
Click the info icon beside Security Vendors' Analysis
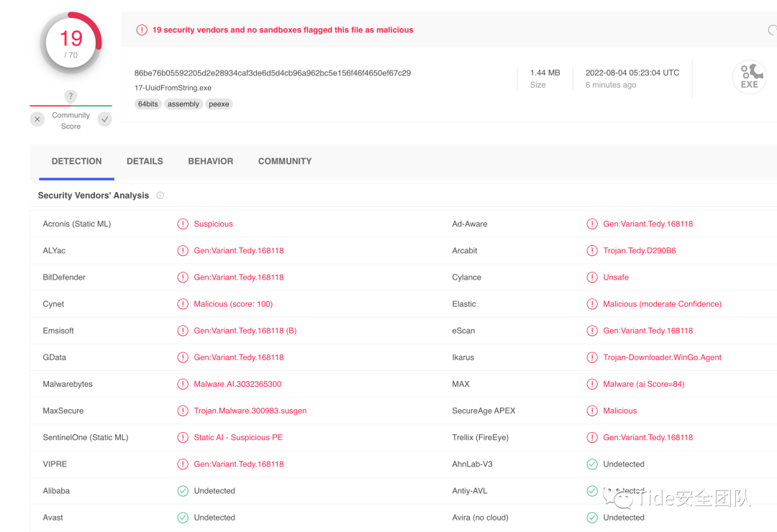tap(160, 195)
